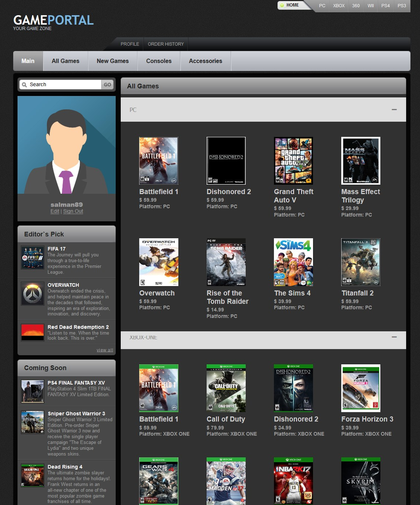Open the Dead Rising 4 thumbnail
This screenshot has height=505, width=420.
click(32, 476)
